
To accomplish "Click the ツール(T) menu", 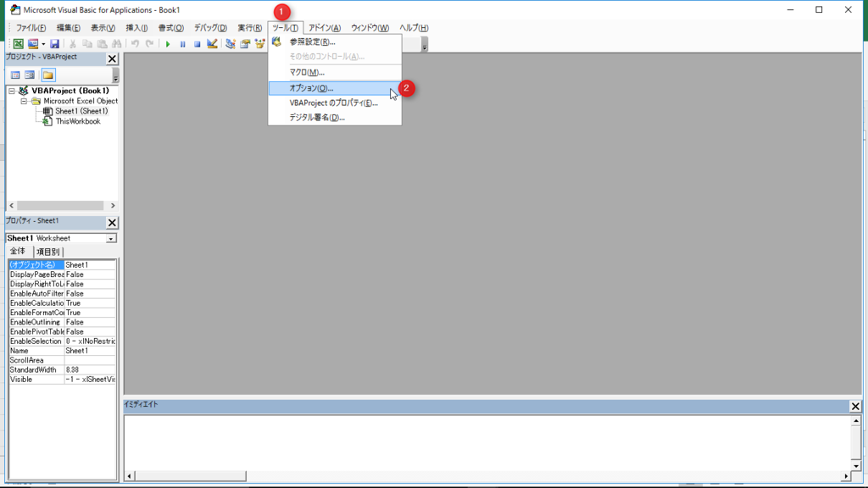I will pos(285,28).
